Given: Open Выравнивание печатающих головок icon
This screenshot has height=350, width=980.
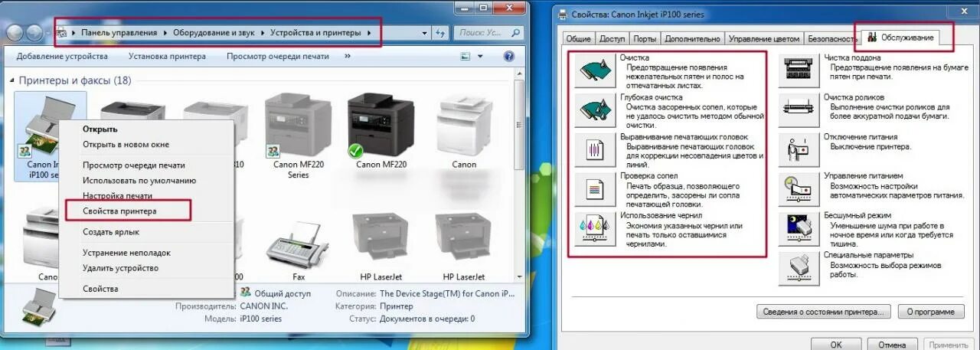Looking at the screenshot, I should tap(595, 150).
